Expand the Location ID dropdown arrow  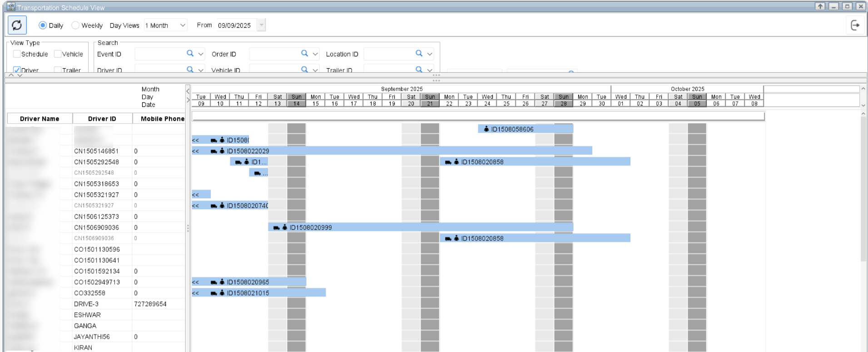pos(430,54)
